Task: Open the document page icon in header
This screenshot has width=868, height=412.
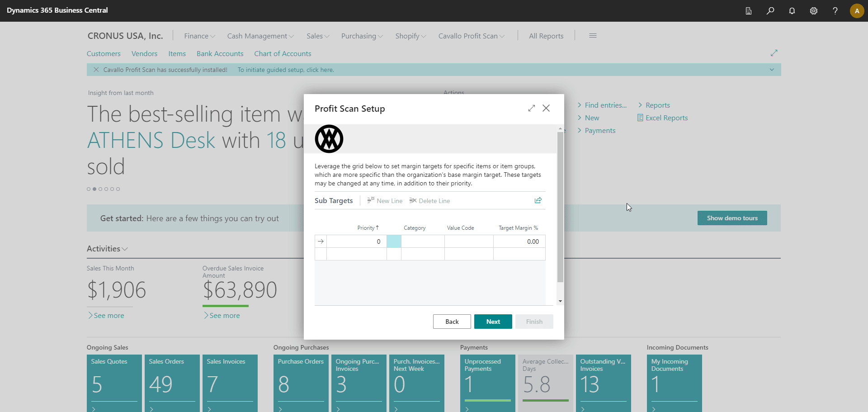Action: point(749,11)
